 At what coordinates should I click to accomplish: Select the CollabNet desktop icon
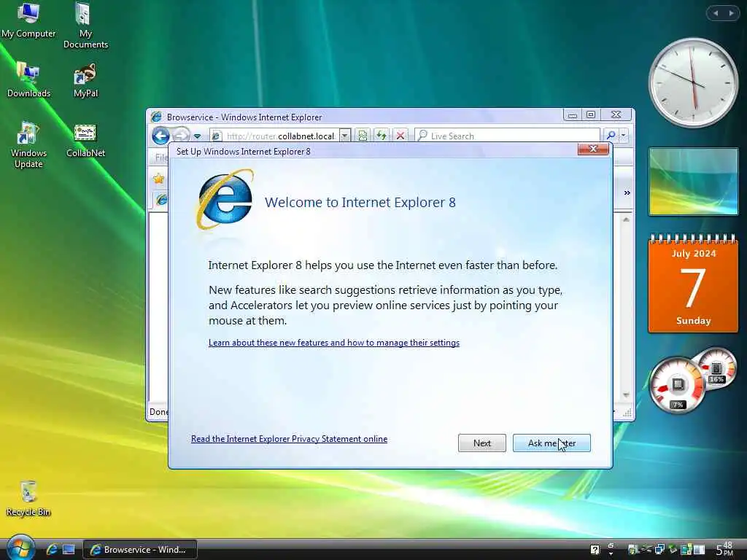[85, 139]
